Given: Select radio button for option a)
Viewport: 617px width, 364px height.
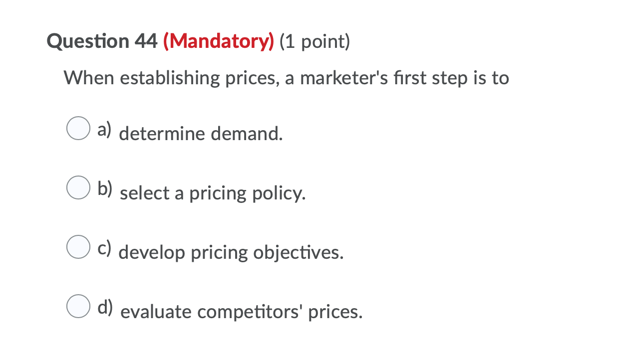Looking at the screenshot, I should [x=78, y=129].
